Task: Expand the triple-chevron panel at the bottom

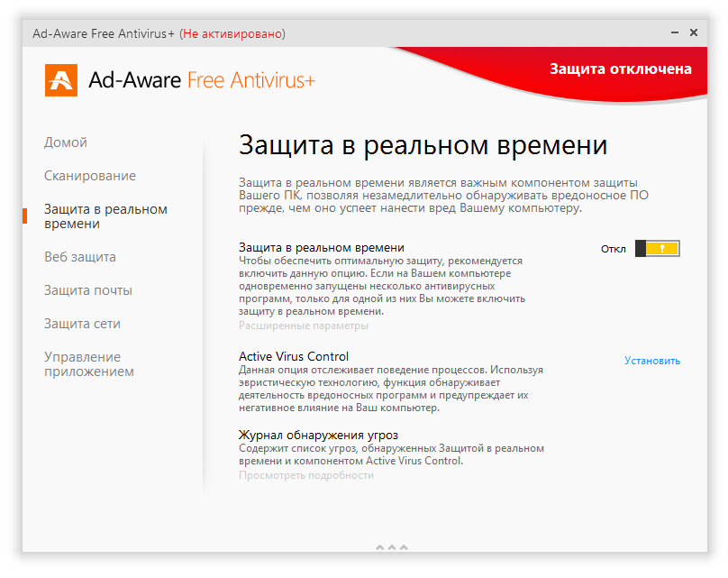Action: pos(392,547)
